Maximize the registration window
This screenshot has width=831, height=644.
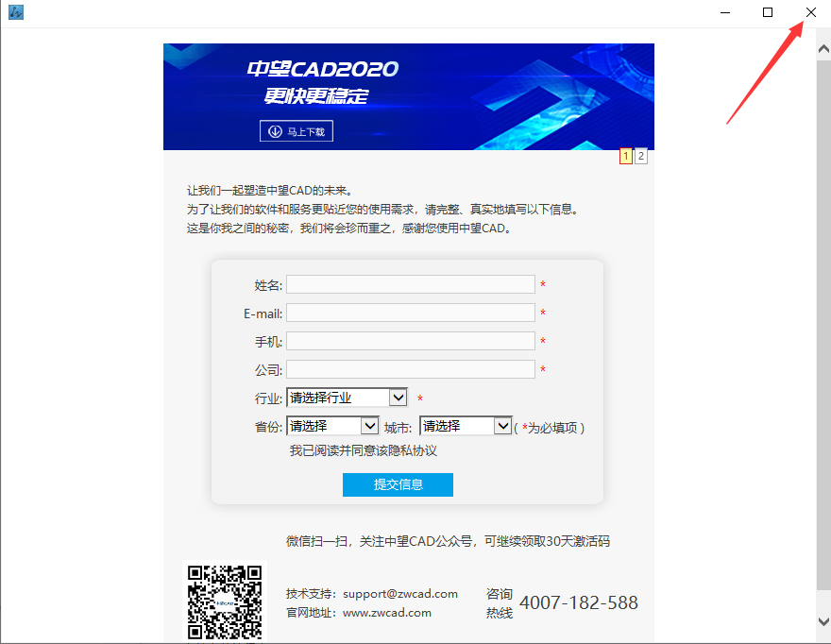(x=768, y=12)
